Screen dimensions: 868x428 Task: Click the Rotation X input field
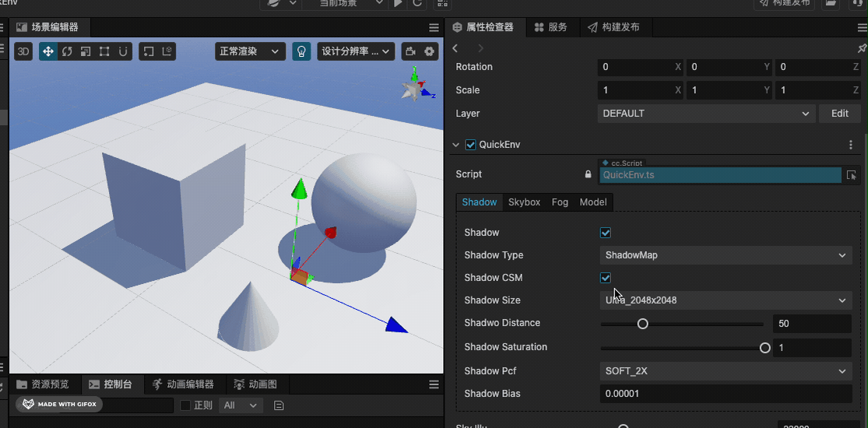pyautogui.click(x=641, y=67)
